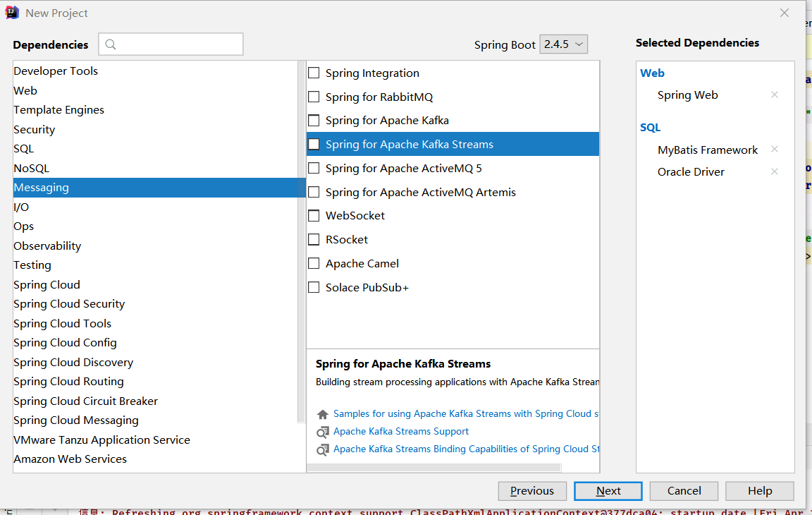812x515 pixels.
Task: Click the home icon beside Kafka samples link
Action: click(x=323, y=414)
